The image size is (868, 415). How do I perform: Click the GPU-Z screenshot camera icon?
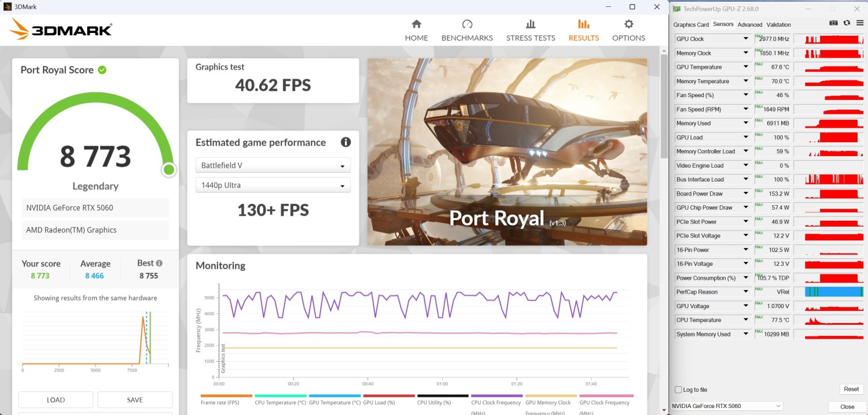[x=833, y=23]
